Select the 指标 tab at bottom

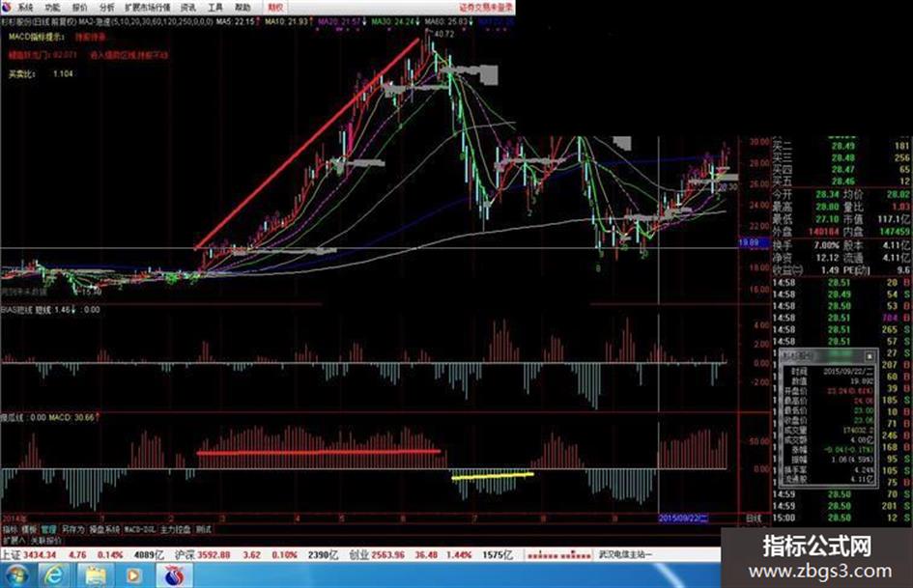(10, 530)
